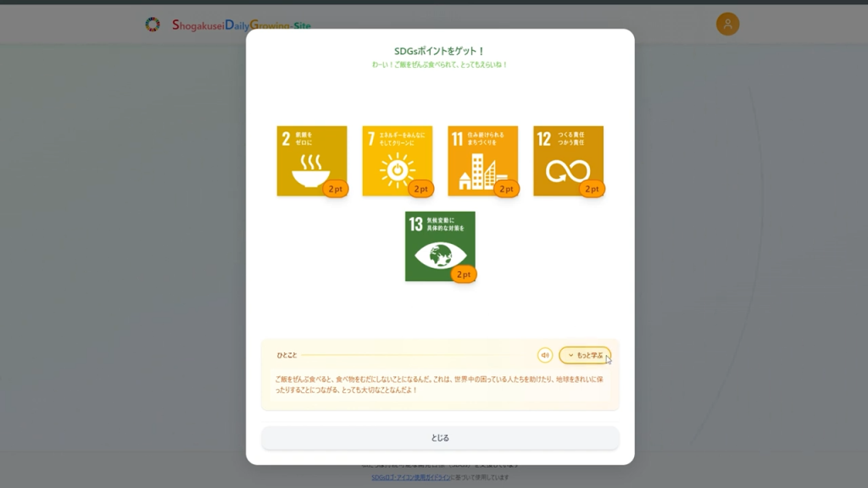
Task: Expand the もっと学ぶ section
Action: click(x=585, y=355)
